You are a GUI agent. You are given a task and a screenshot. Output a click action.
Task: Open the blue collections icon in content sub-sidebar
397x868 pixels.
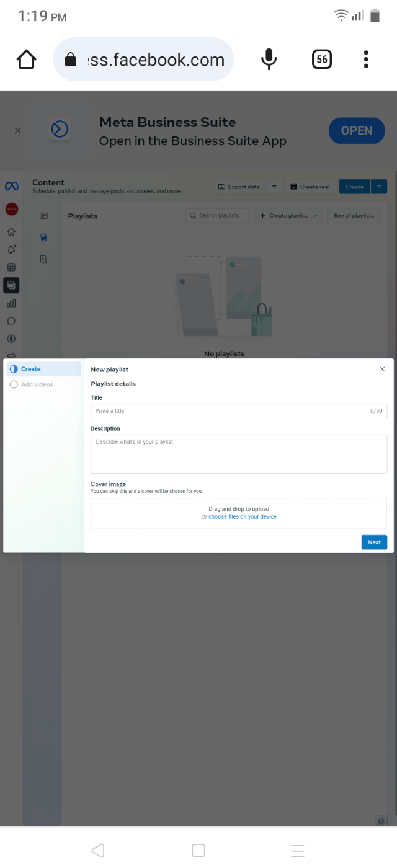click(x=43, y=237)
